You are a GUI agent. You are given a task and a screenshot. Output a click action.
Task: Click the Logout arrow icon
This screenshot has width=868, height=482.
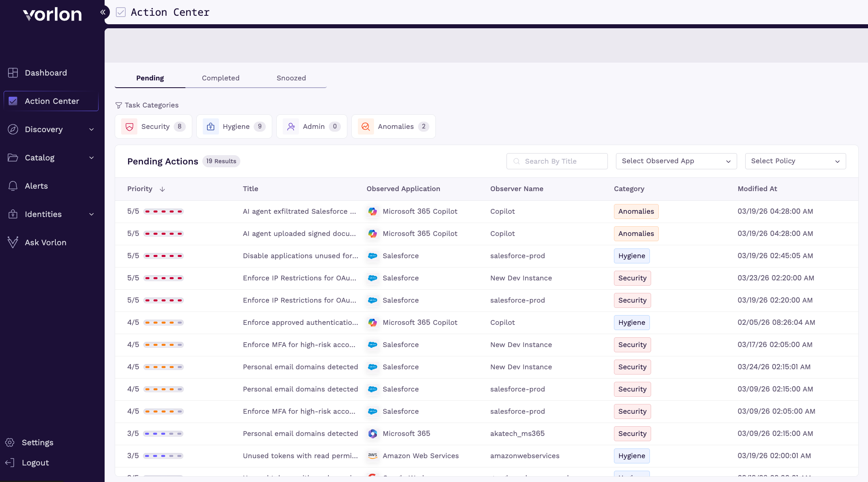pyautogui.click(x=10, y=463)
